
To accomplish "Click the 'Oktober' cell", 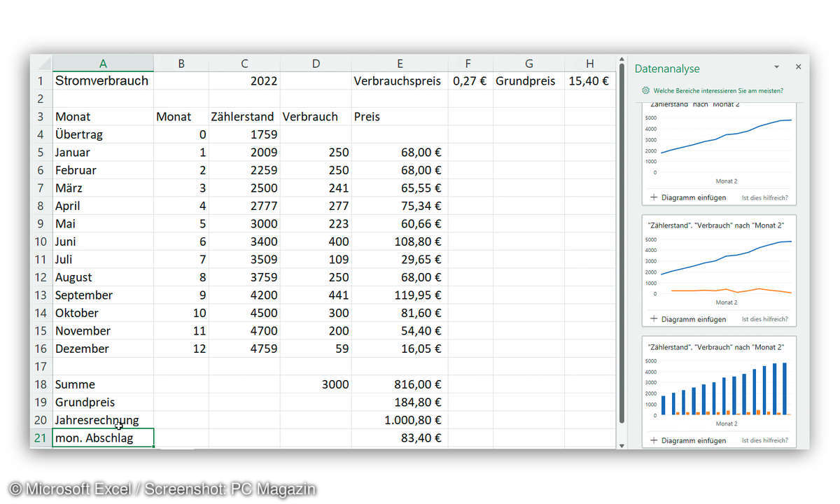I will (x=103, y=313).
